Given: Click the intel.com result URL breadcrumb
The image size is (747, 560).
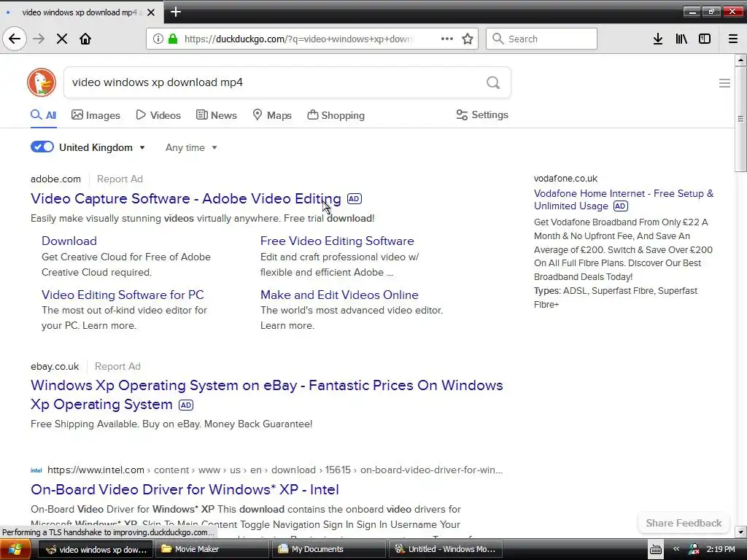Looking at the screenshot, I should (275, 470).
